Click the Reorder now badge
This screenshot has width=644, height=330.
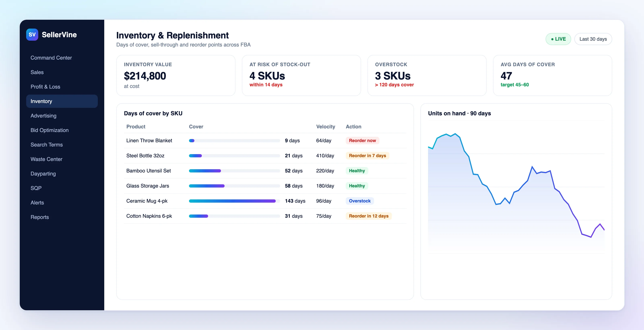(x=362, y=141)
